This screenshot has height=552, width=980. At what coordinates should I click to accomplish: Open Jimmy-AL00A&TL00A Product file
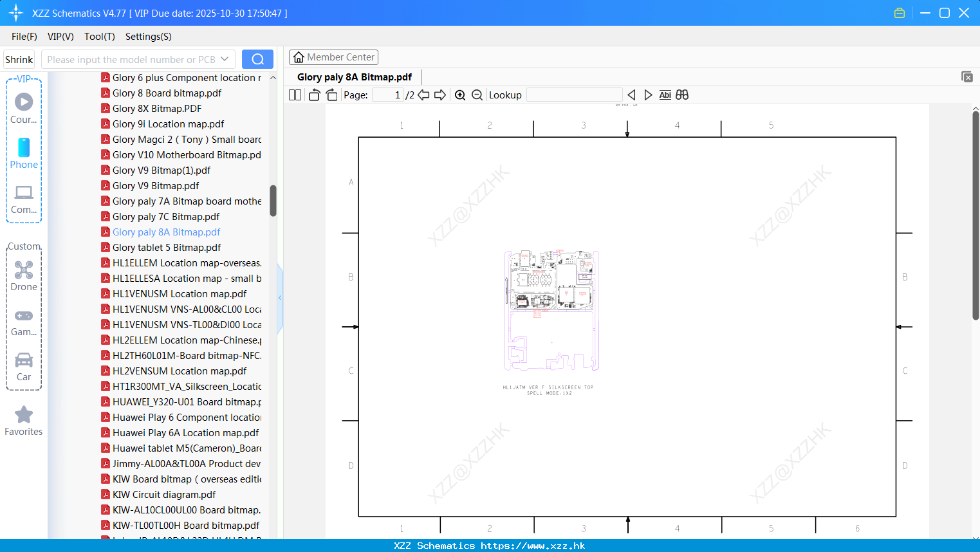click(181, 464)
